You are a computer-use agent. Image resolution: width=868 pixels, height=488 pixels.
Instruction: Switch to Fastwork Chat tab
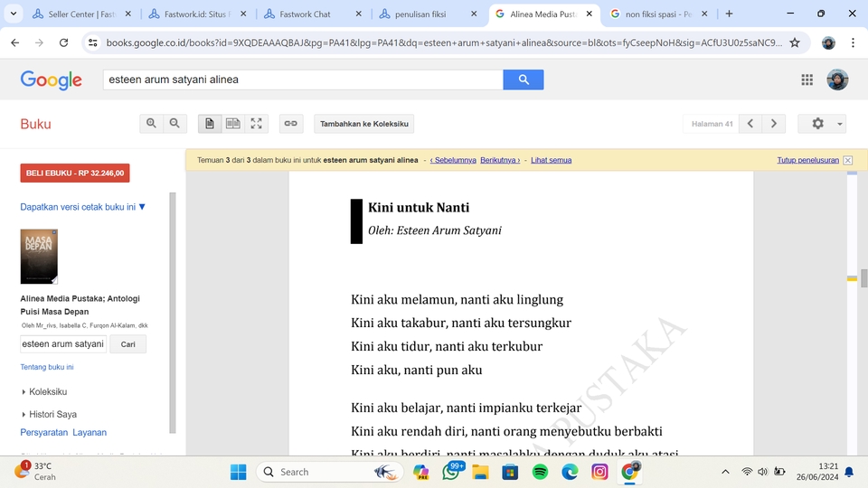click(313, 14)
